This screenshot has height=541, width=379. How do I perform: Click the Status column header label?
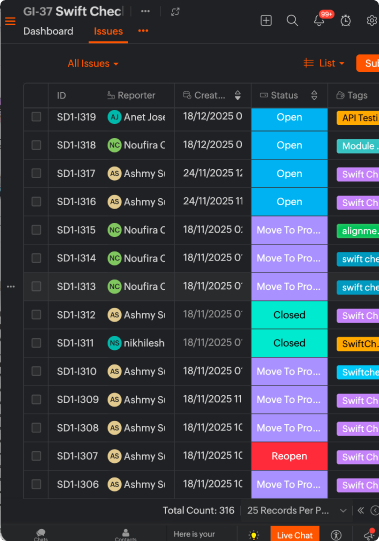pos(284,95)
